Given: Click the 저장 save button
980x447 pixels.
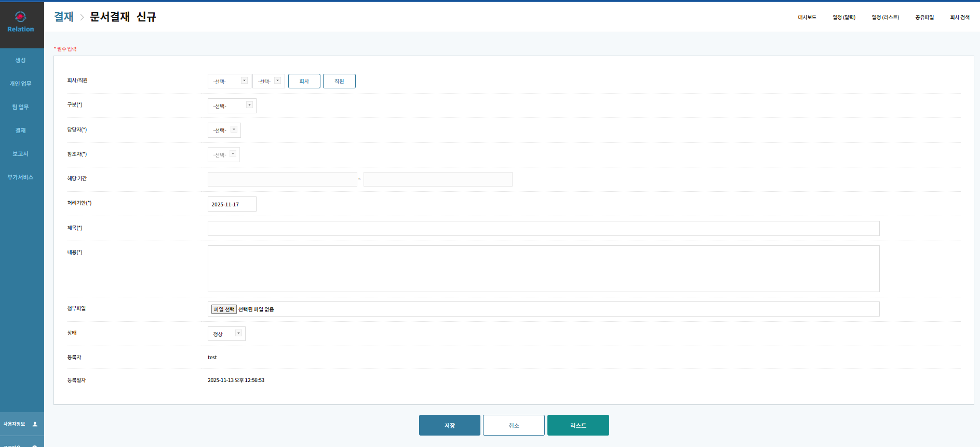Looking at the screenshot, I should pos(450,425).
